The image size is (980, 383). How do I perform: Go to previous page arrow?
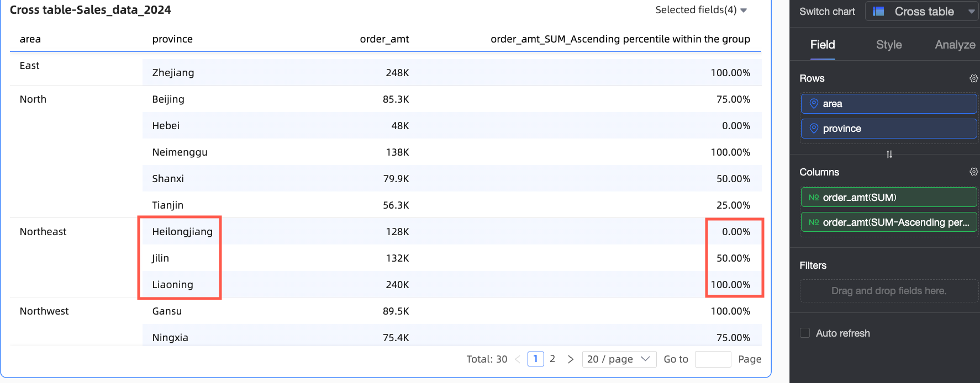[518, 359]
